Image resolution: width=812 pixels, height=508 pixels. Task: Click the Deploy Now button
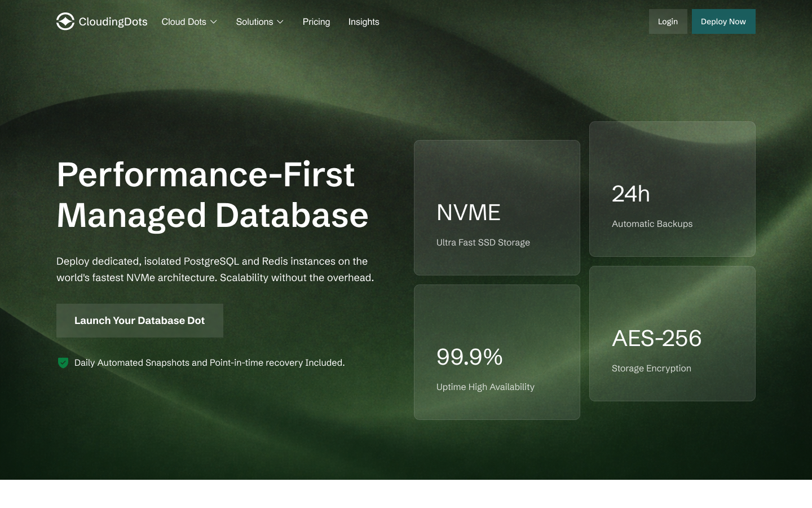723,21
